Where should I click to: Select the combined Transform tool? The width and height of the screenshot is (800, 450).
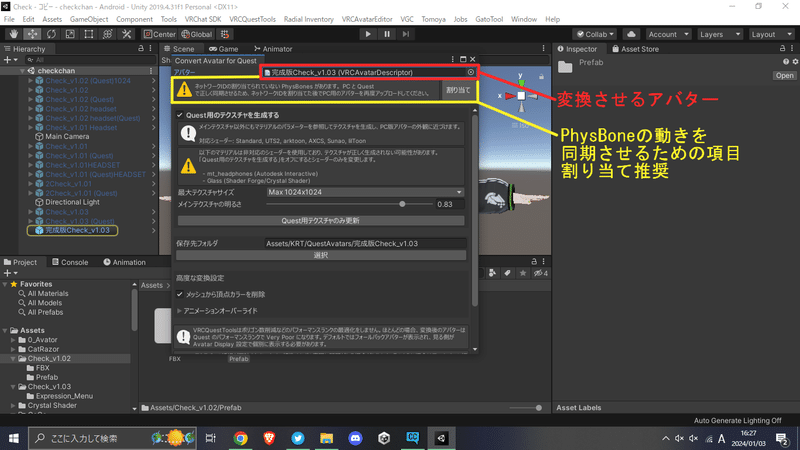(x=108, y=34)
